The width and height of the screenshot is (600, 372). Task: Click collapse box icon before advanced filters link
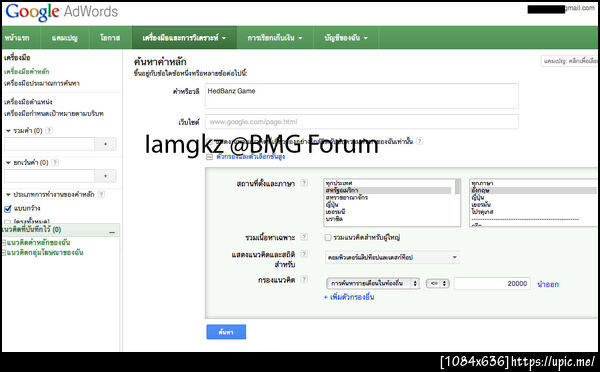(209, 157)
